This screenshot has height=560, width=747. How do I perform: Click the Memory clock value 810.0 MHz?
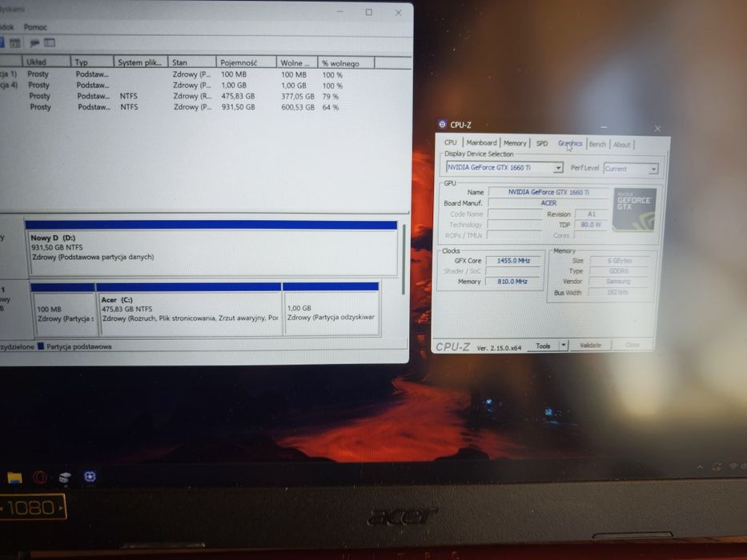click(512, 282)
